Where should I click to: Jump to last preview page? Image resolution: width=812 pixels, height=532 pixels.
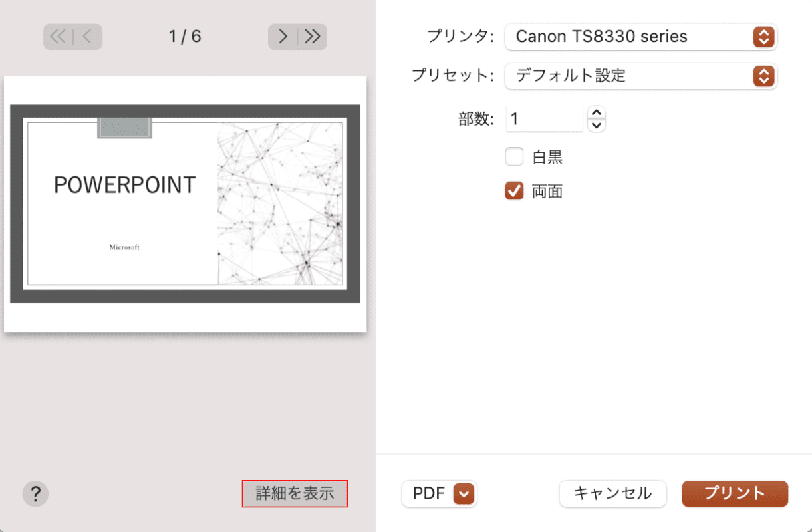(x=313, y=37)
